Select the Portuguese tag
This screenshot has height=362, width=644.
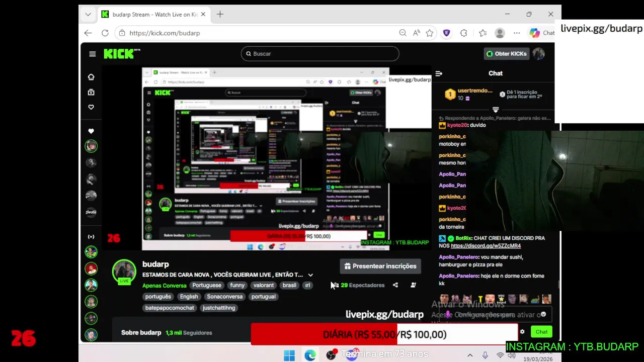(x=207, y=285)
